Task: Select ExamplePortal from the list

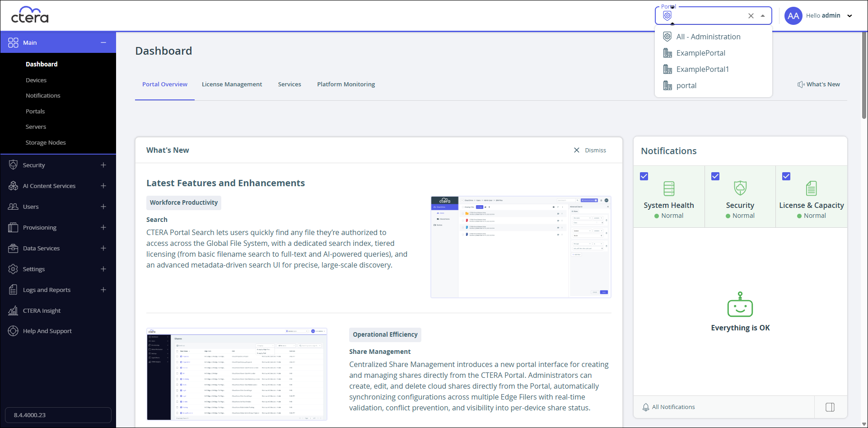Action: click(x=714, y=53)
